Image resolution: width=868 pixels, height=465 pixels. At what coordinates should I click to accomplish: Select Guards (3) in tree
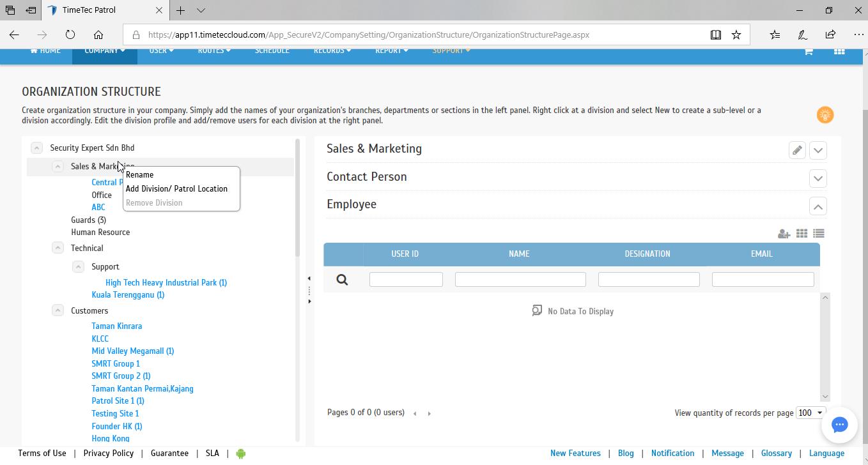click(88, 220)
